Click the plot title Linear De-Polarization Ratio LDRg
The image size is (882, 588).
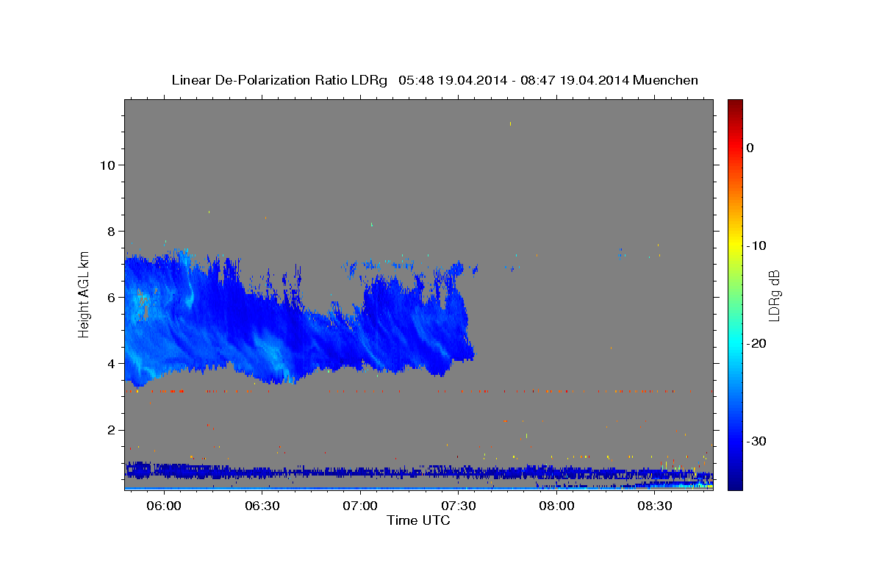pyautogui.click(x=279, y=80)
